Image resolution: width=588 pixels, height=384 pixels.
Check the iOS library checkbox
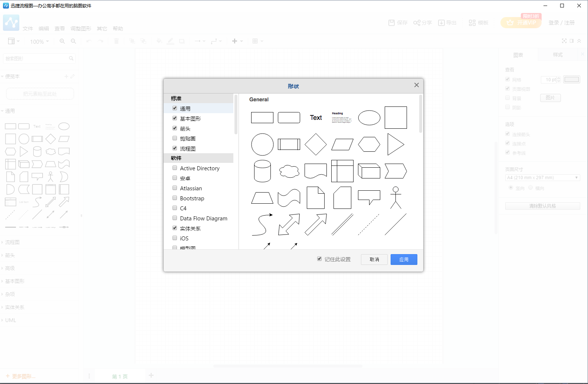[175, 238]
